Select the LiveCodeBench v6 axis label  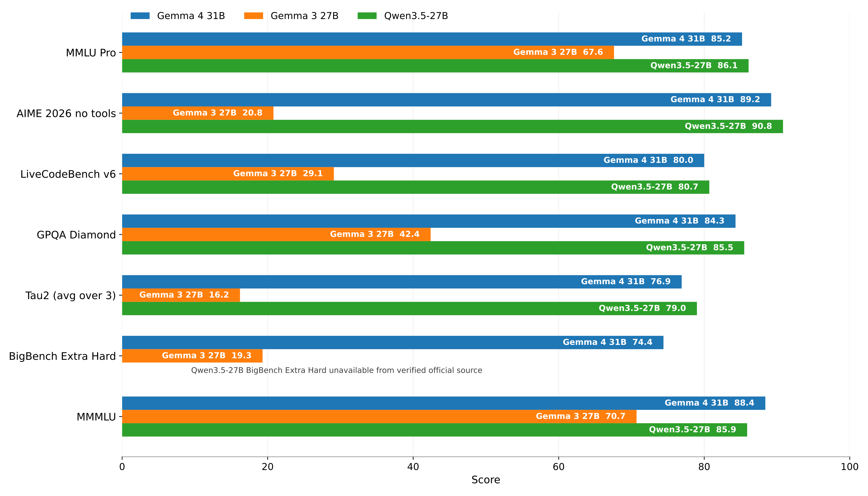[68, 174]
